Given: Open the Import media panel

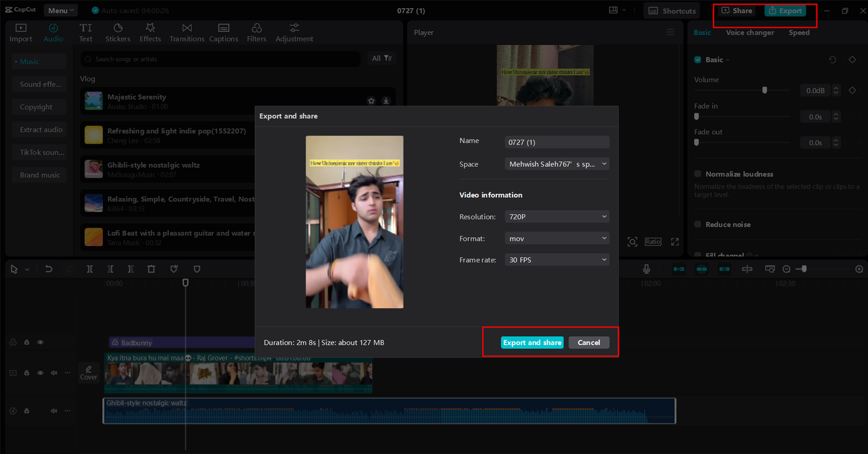Looking at the screenshot, I should click(20, 33).
